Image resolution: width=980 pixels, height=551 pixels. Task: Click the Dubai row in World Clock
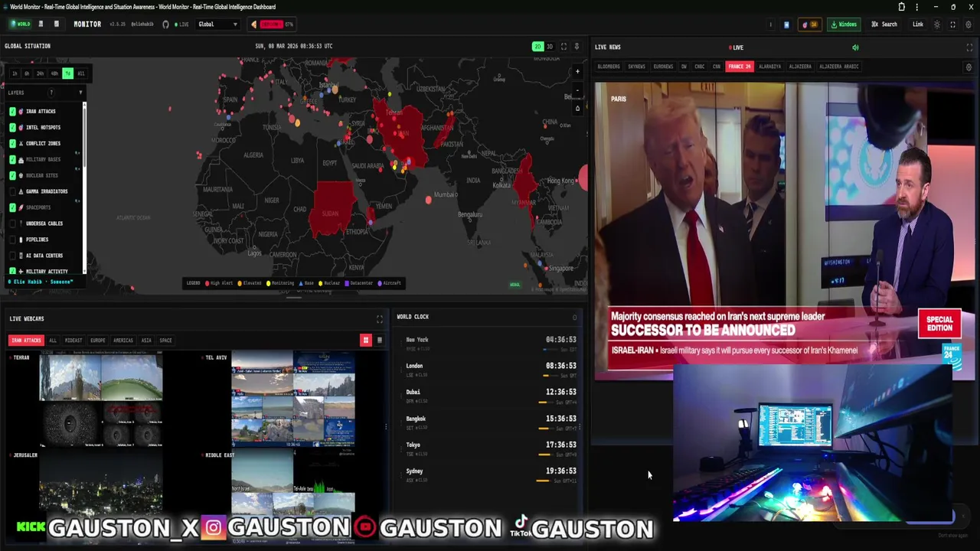(x=491, y=396)
